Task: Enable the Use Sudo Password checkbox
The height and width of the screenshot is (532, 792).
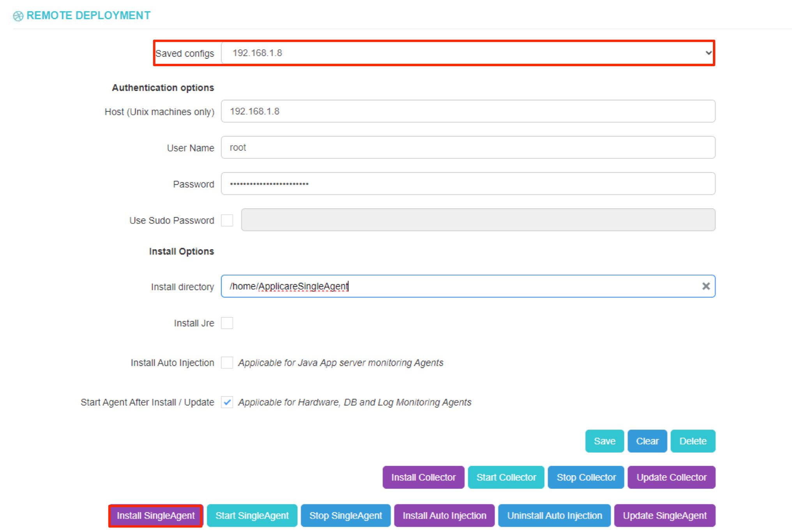Action: 227,220
